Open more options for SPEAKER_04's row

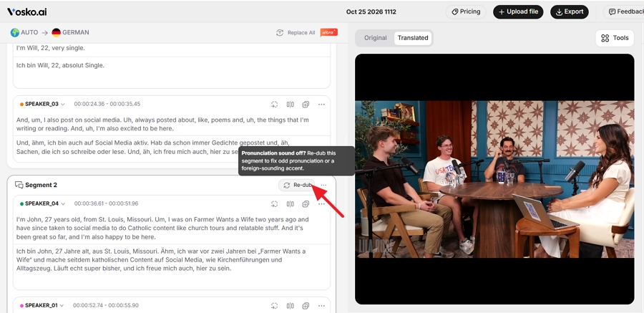[x=321, y=203]
